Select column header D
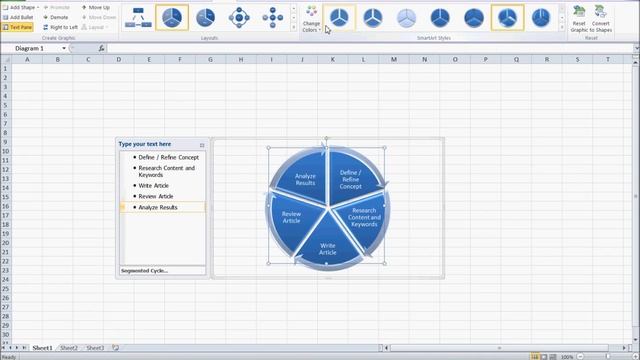Image resolution: width=640 pixels, height=360 pixels. point(118,60)
